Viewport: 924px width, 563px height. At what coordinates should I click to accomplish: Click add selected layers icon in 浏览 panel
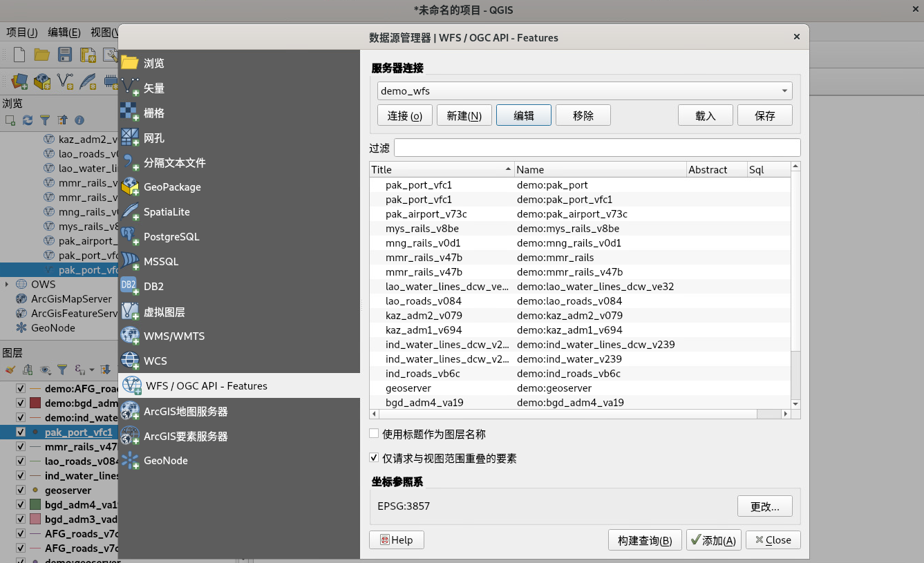point(10,120)
